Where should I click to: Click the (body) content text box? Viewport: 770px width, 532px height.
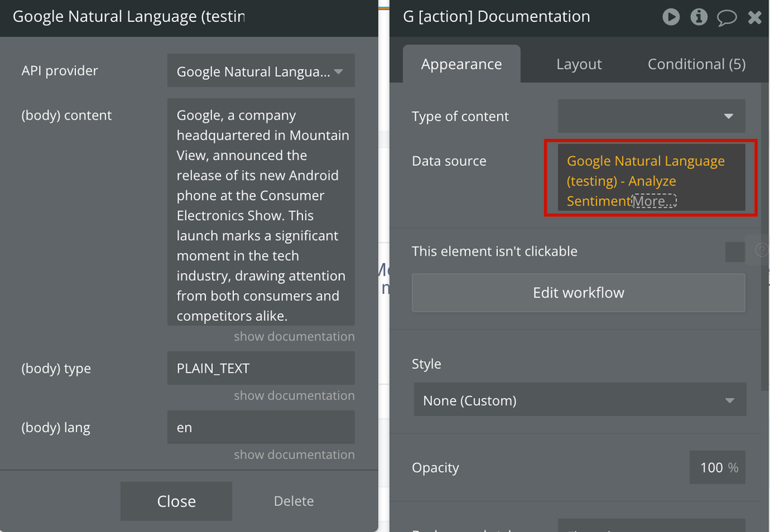point(261,212)
